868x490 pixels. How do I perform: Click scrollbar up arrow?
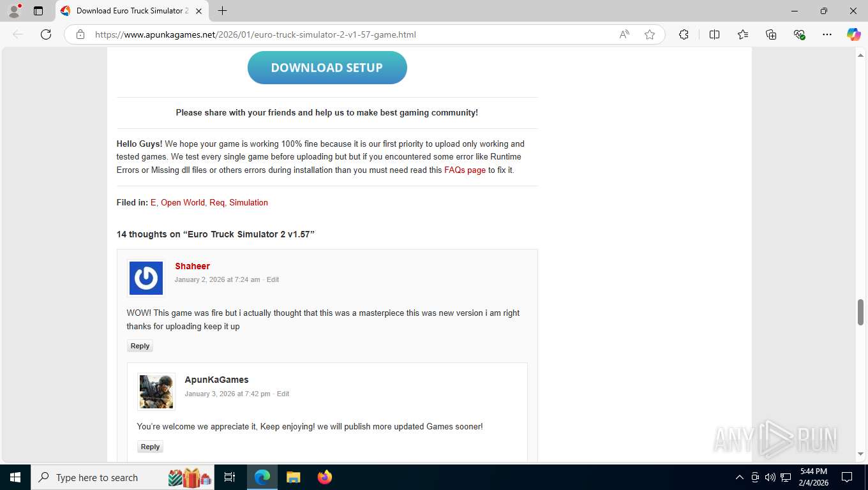pyautogui.click(x=860, y=56)
